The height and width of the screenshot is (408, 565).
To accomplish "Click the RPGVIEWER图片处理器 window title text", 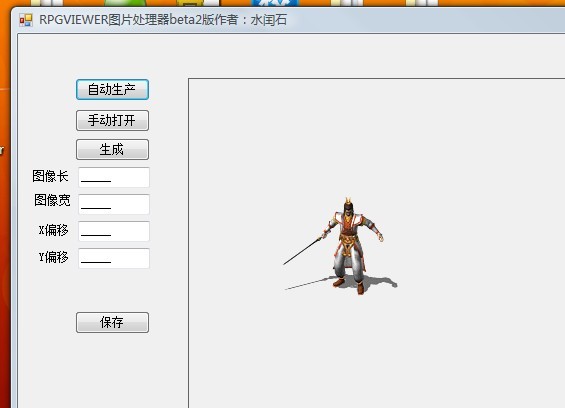I will point(163,19).
